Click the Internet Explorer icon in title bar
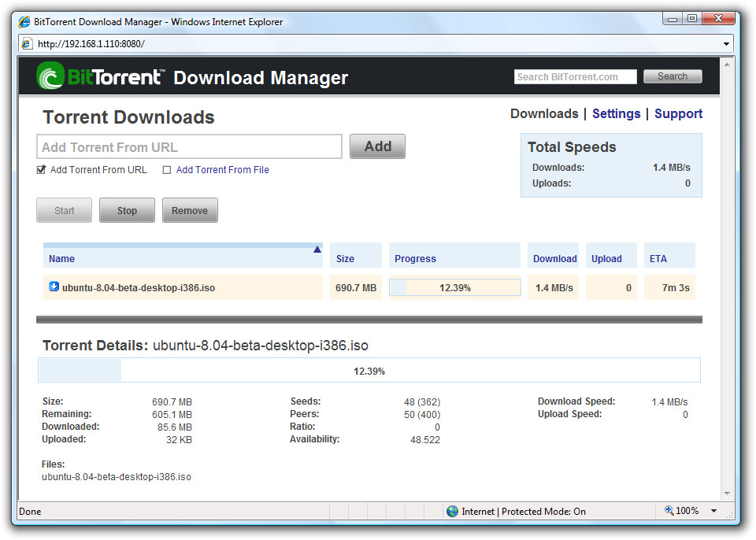The image size is (756, 540). pos(24,22)
